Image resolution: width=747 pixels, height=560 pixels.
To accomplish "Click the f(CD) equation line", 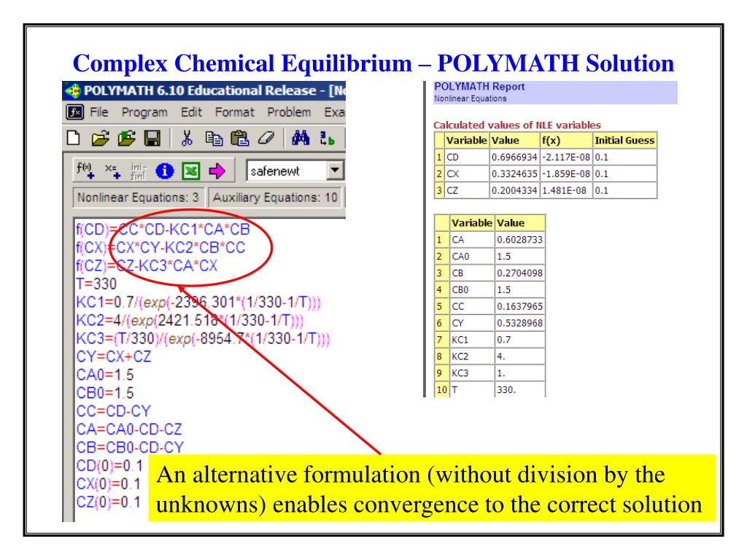I will click(163, 230).
